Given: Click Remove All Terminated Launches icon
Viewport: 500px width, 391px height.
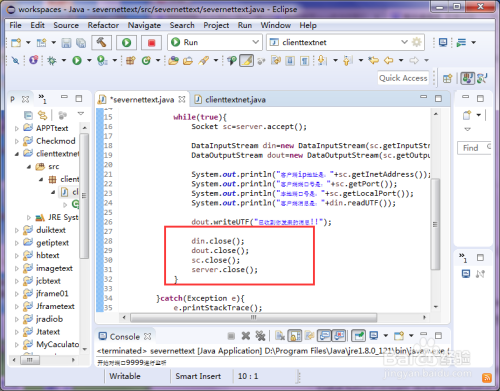Looking at the screenshot, I should tap(260, 336).
